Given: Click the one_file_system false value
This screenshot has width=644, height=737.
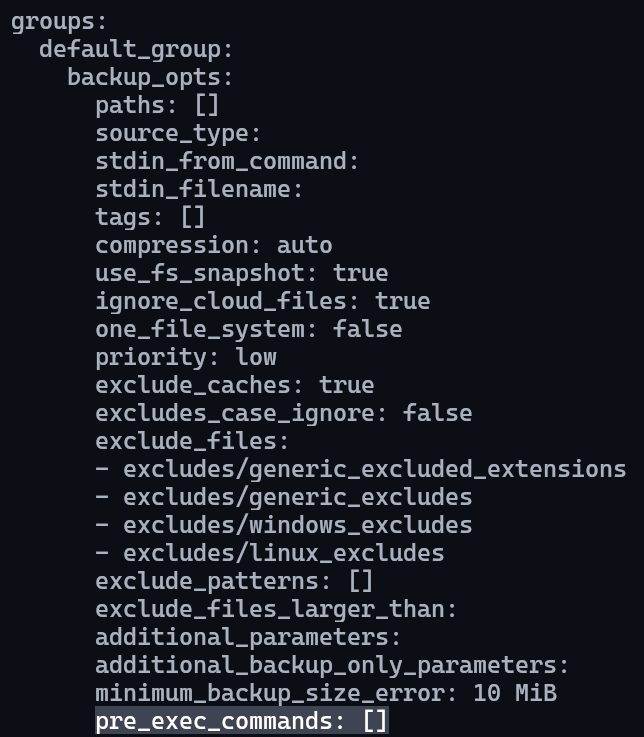Looking at the screenshot, I should click(x=368, y=329).
